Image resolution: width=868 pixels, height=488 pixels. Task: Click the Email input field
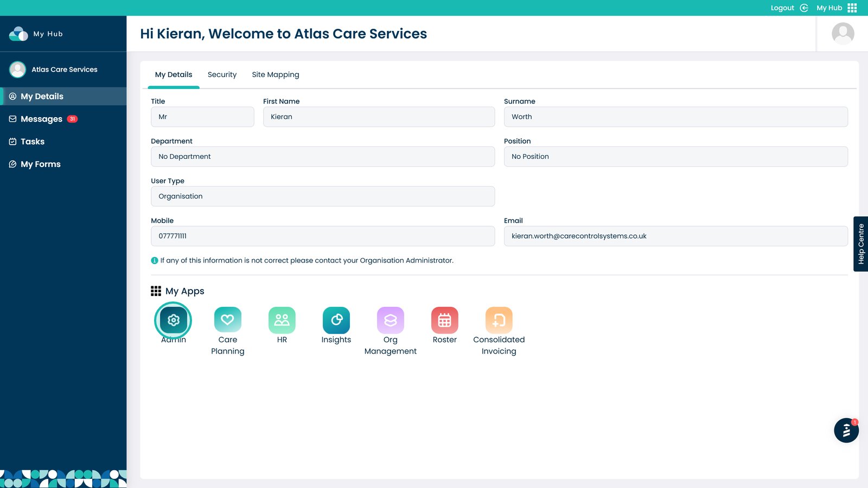(675, 236)
